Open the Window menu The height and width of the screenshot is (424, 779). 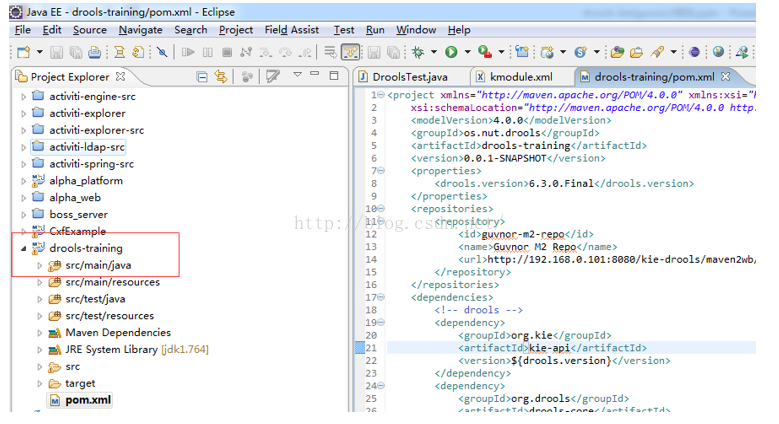coord(416,30)
